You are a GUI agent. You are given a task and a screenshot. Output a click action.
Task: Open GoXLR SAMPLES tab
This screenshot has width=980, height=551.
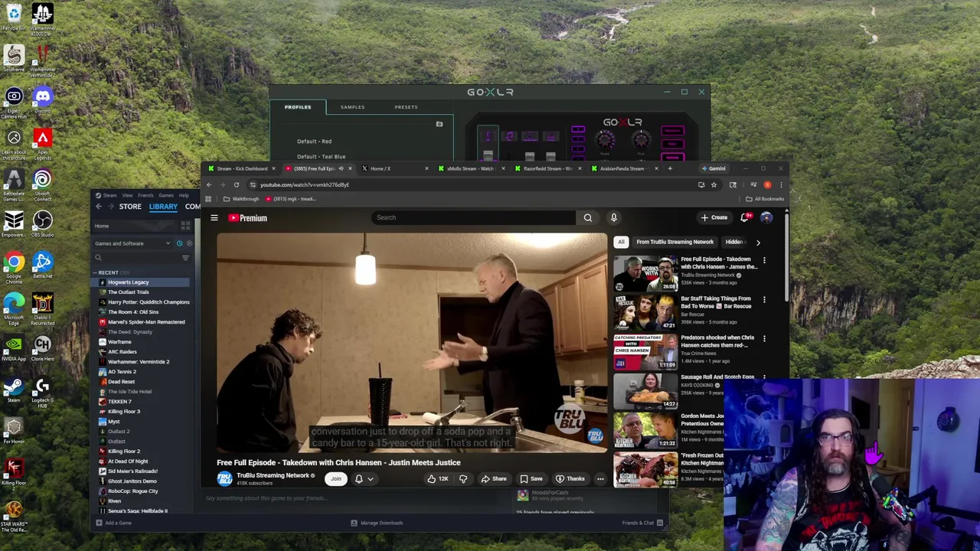tap(352, 107)
